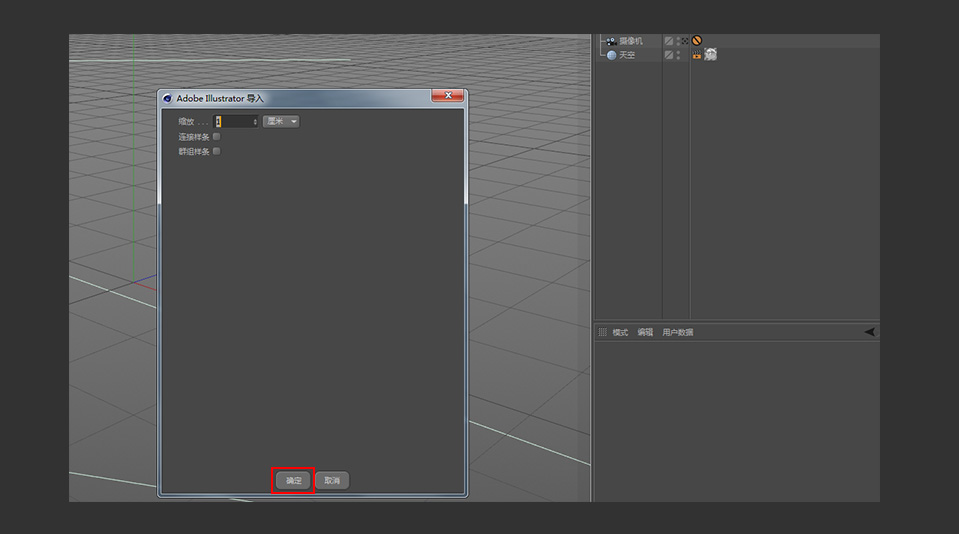Click the Cinema 4D icon in dialog title

point(167,98)
